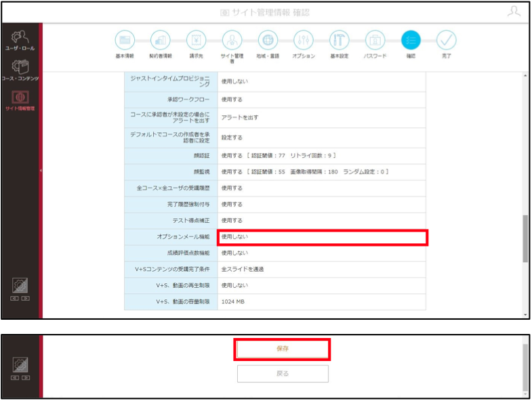Click the V+S、動画の再生制限 label
This screenshot has width=532, height=401.
(x=183, y=286)
